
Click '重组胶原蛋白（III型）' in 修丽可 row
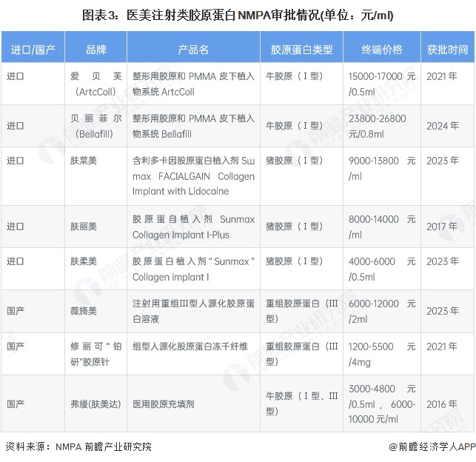tap(302, 354)
